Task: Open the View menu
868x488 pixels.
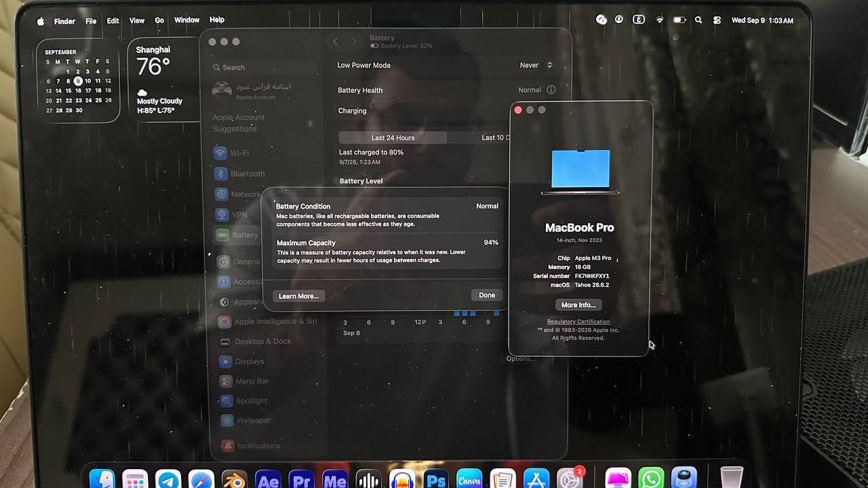Action: [x=137, y=21]
